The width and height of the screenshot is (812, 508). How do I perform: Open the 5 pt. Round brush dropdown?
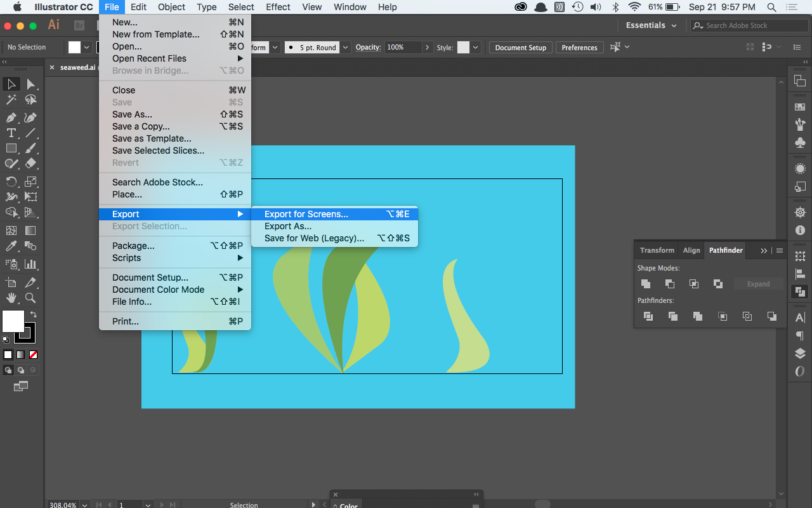click(346, 48)
